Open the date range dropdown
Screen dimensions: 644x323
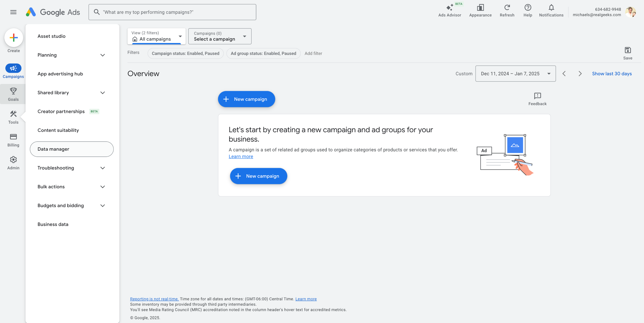pyautogui.click(x=515, y=74)
